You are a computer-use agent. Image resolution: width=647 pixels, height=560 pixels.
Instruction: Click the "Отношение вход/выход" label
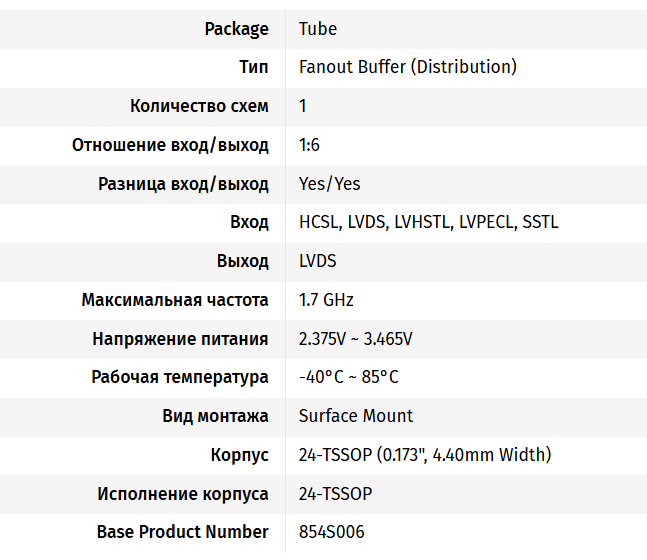170,145
